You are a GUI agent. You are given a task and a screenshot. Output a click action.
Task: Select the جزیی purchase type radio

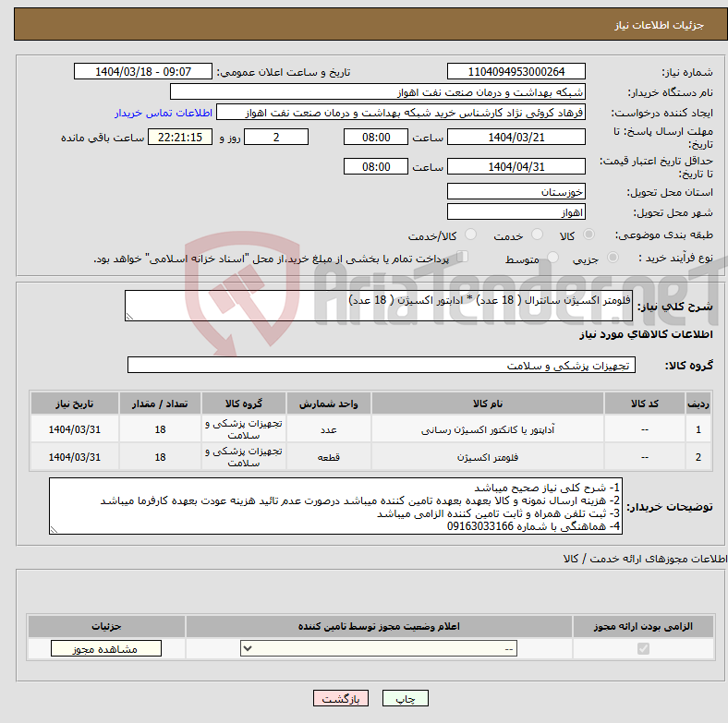pos(613,258)
